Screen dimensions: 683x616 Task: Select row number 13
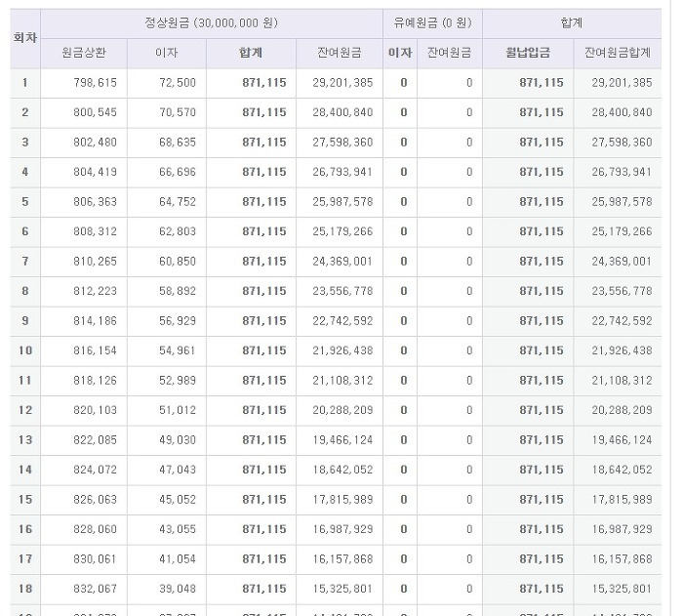(x=25, y=440)
